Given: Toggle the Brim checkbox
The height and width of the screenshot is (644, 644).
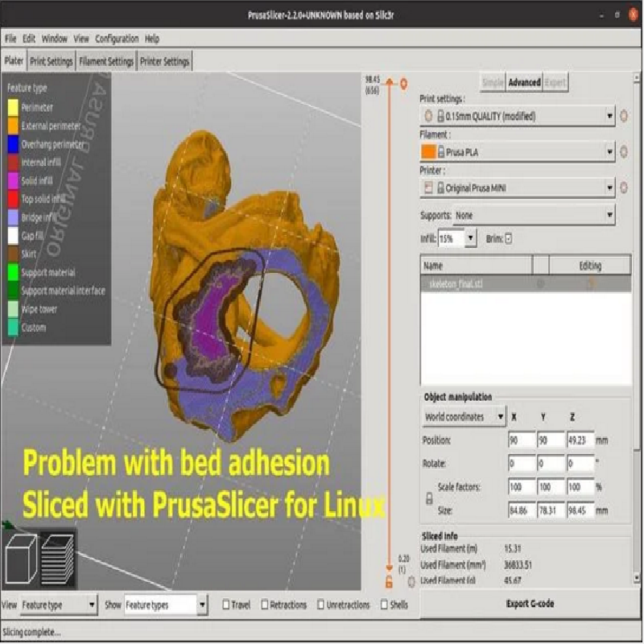Looking at the screenshot, I should 509,238.
